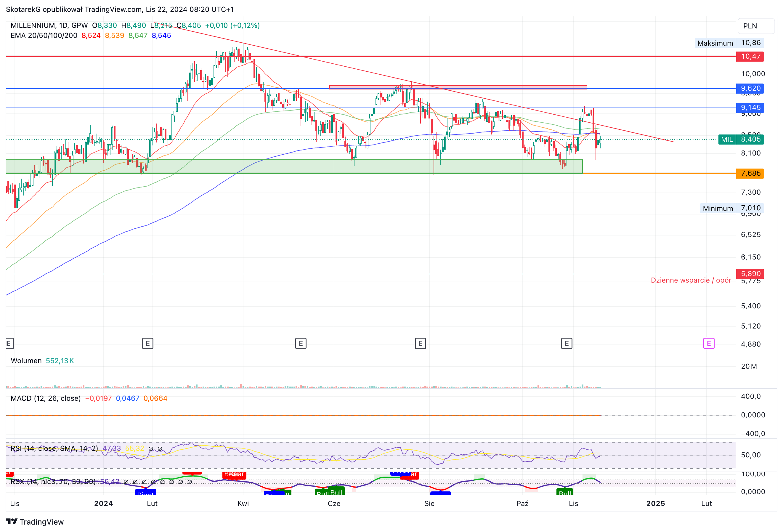Click the RSX (14, hlc3, 70, 30, 90) legend
Image resolution: width=783 pixels, height=532 pixels.
pos(53,482)
